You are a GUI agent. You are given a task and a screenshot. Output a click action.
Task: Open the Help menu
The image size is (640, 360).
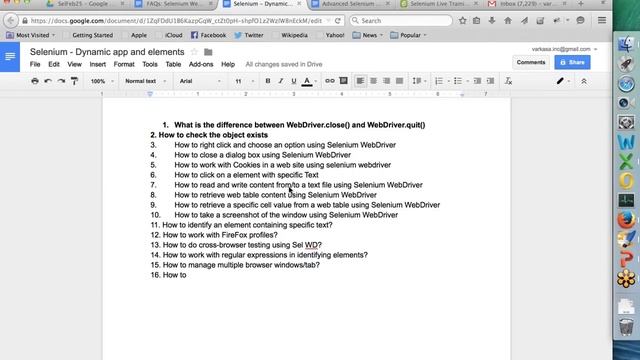pos(228,64)
